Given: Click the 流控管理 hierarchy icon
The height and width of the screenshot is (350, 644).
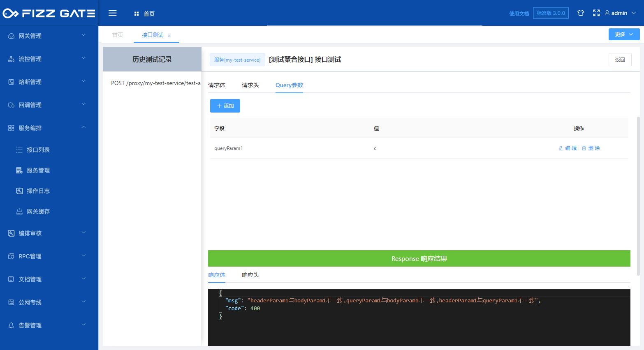Looking at the screenshot, I should tap(11, 59).
